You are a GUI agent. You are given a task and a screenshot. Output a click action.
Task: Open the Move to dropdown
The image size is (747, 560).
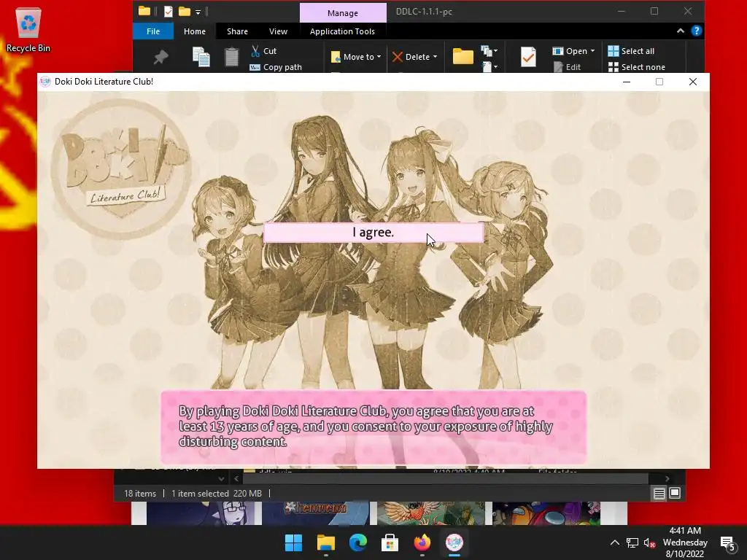pyautogui.click(x=356, y=57)
